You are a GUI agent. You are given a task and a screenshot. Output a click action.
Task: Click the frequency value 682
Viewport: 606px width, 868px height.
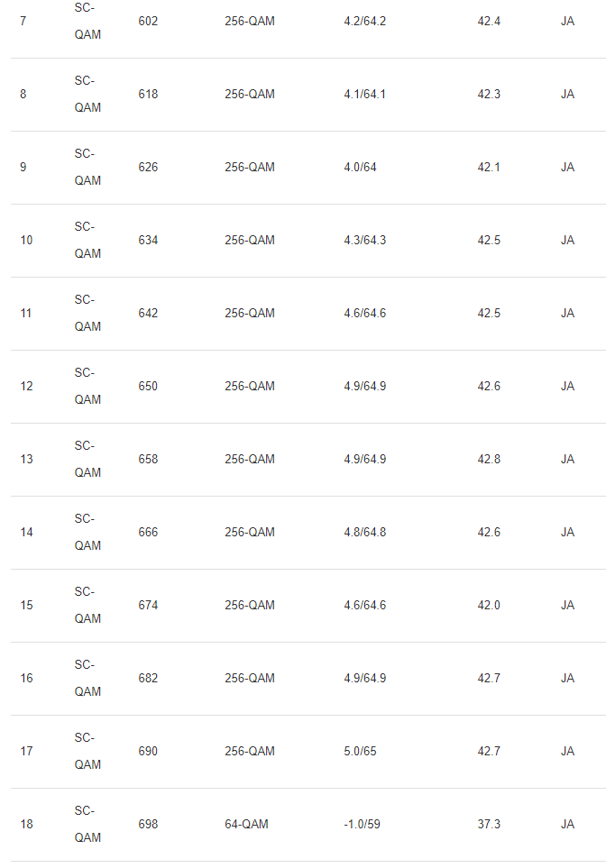click(148, 678)
